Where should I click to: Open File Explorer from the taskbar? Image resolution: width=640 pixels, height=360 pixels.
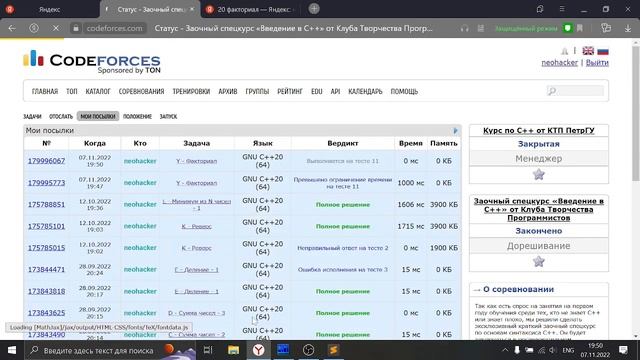coord(233,350)
